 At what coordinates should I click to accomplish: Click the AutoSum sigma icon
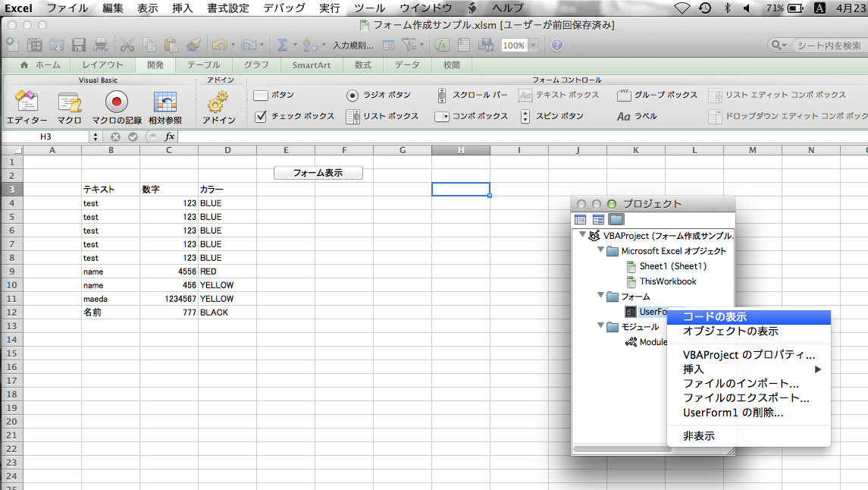tap(282, 46)
